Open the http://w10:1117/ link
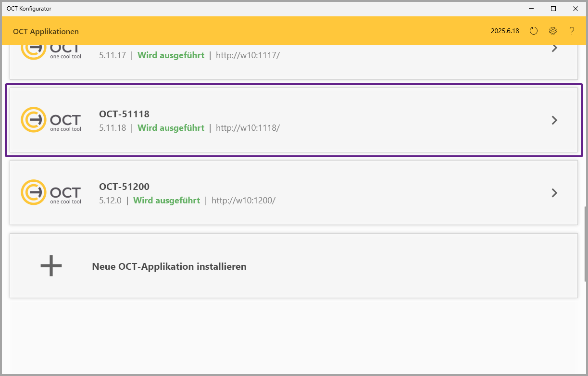588x376 pixels. click(x=248, y=55)
